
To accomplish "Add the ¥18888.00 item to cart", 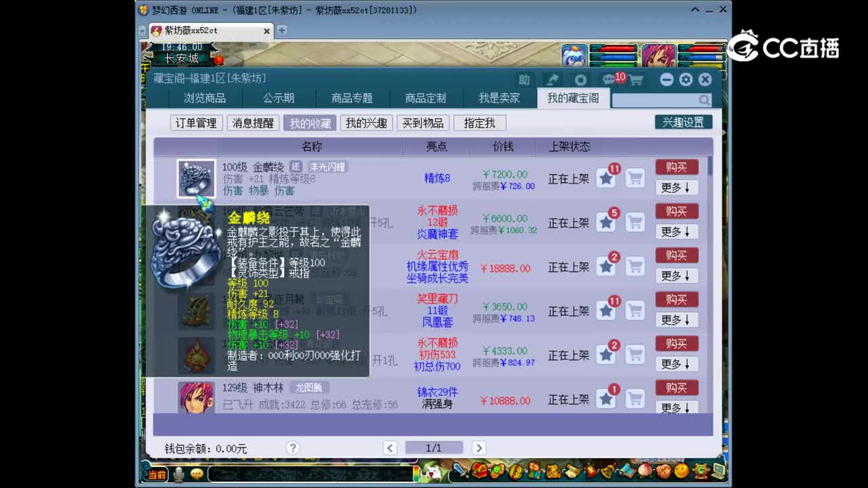I will coord(635,266).
